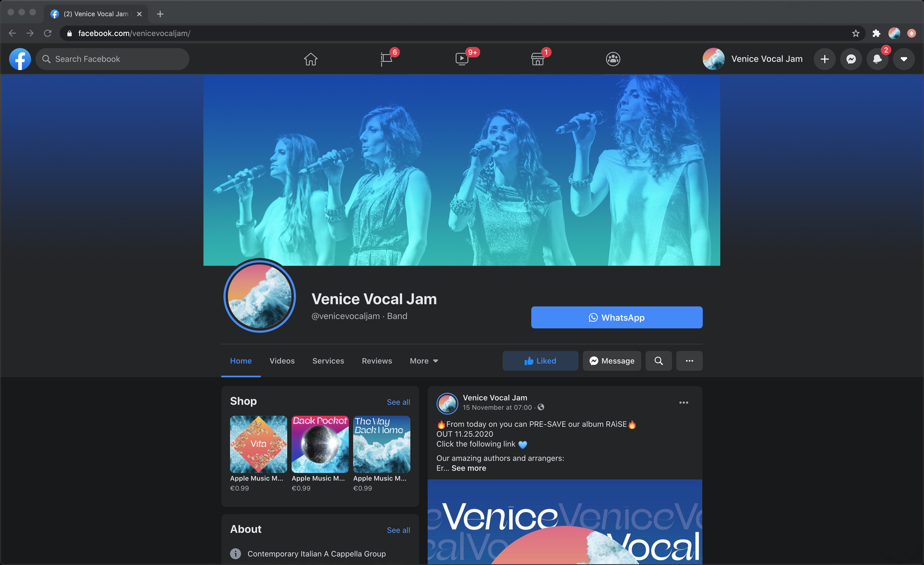Open Venice Vocal Jam profile in top bar
The height and width of the screenshot is (565, 924).
pos(753,59)
